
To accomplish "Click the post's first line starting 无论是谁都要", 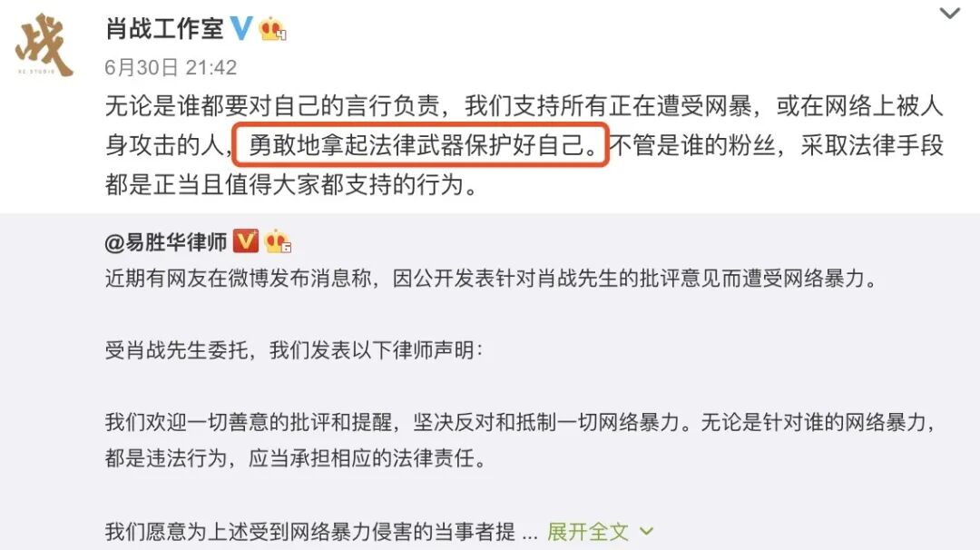I will pos(524,106).
